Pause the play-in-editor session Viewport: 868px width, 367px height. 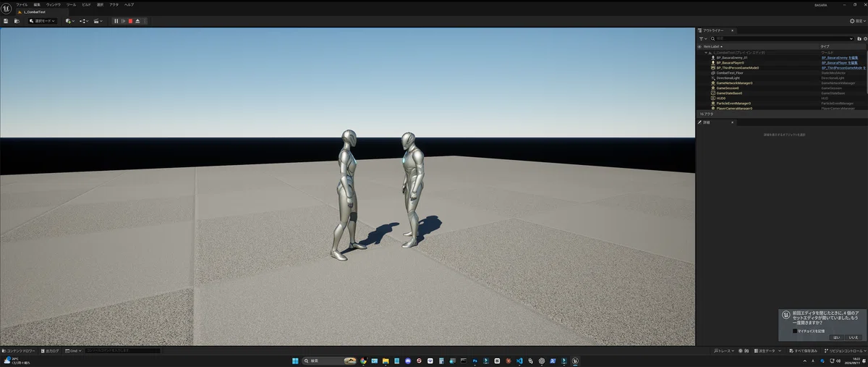116,21
